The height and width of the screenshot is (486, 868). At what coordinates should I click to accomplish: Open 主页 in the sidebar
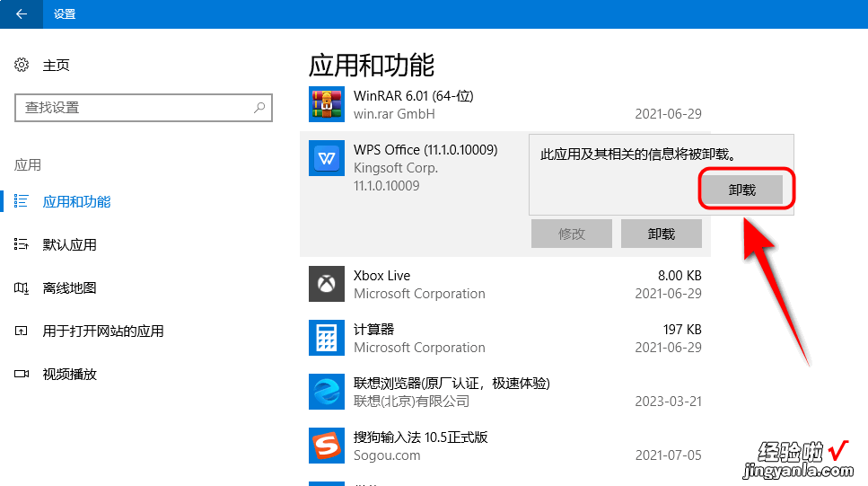[56, 66]
